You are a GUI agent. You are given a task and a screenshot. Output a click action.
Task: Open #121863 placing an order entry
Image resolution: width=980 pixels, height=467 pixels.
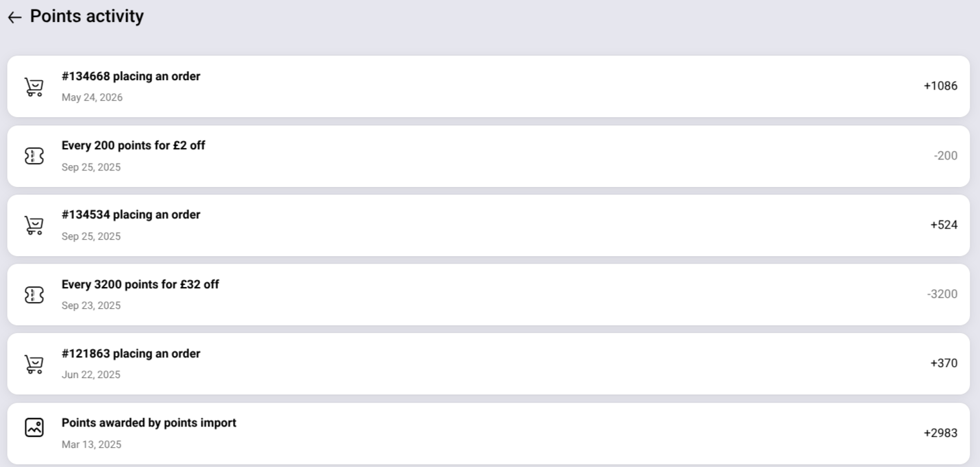pyautogui.click(x=489, y=364)
